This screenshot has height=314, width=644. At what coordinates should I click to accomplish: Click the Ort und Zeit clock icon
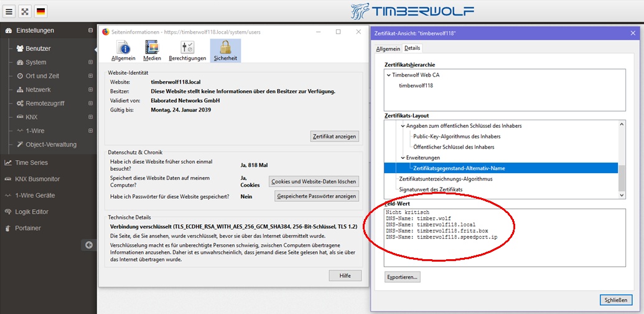[20, 76]
